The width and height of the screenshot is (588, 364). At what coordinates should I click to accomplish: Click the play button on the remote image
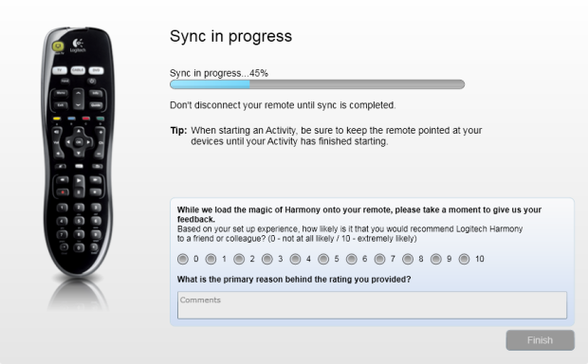pos(79,181)
